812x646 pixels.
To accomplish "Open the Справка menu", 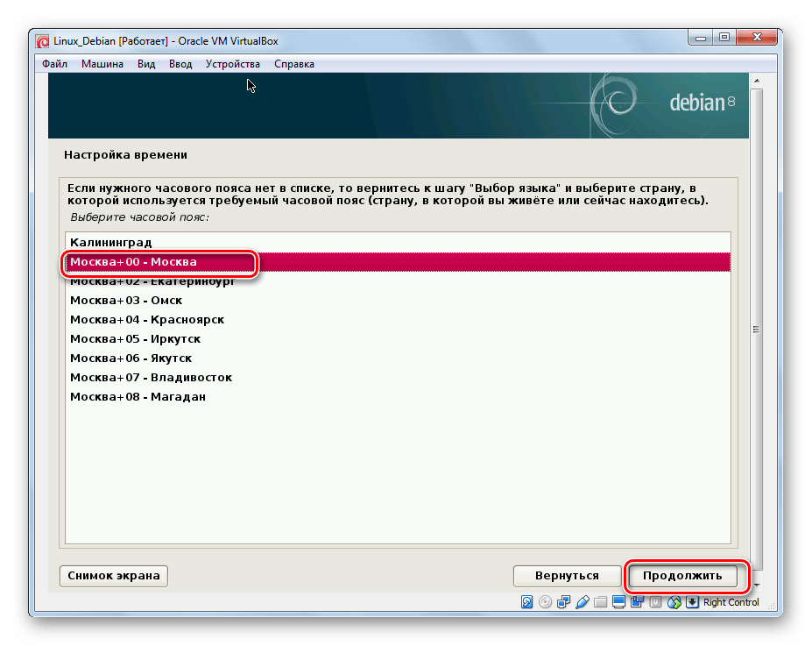I will tap(293, 64).
